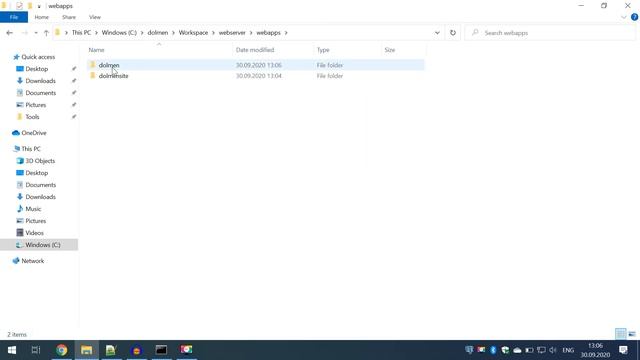
Task: Select This PC in navigation pane
Action: click(31, 149)
